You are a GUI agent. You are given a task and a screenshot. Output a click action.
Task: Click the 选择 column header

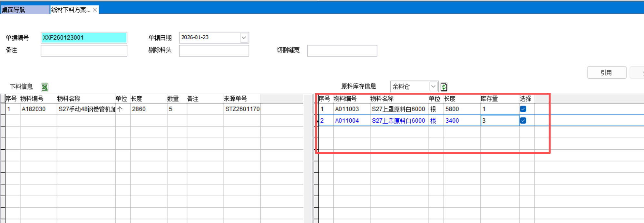(525, 99)
